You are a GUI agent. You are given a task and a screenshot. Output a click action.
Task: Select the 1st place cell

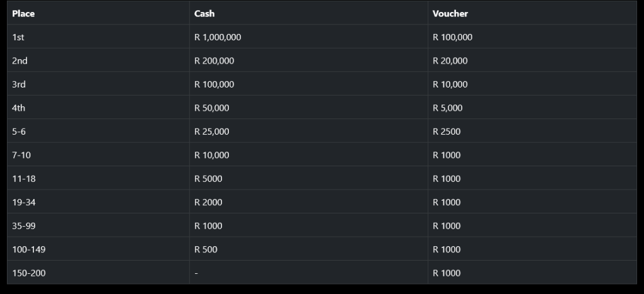click(x=18, y=37)
